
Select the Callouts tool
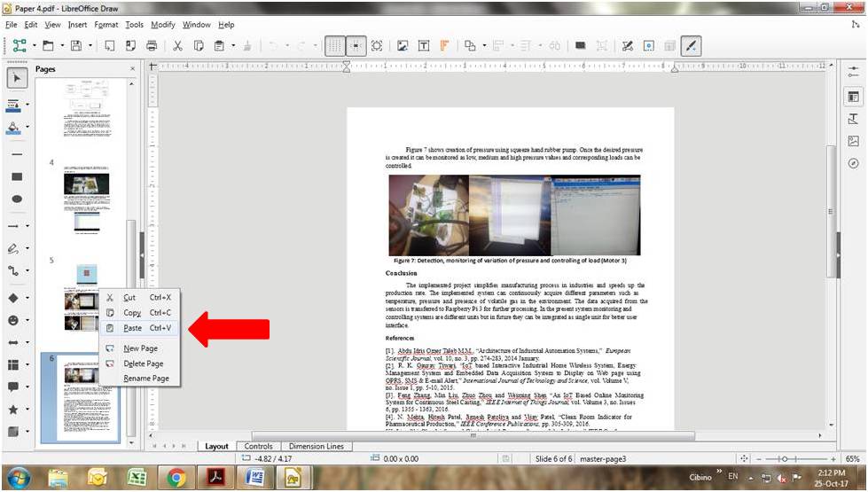14,387
